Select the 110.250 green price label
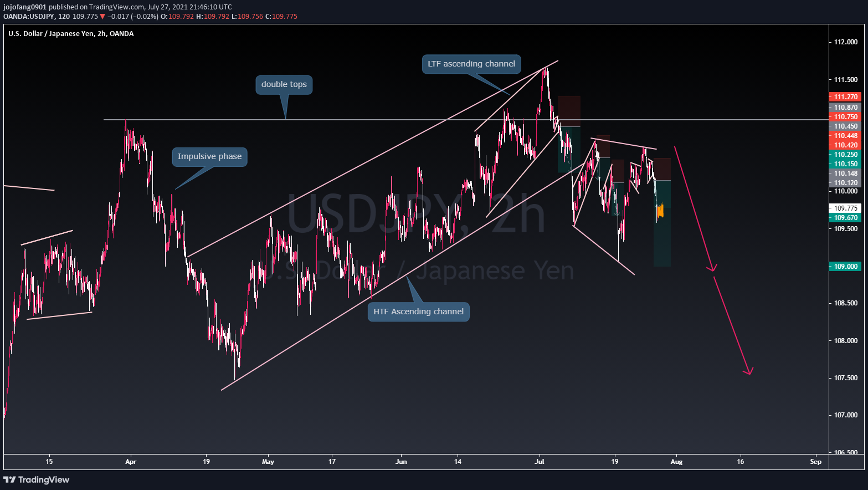Viewport: 868px width, 490px height. coord(845,154)
